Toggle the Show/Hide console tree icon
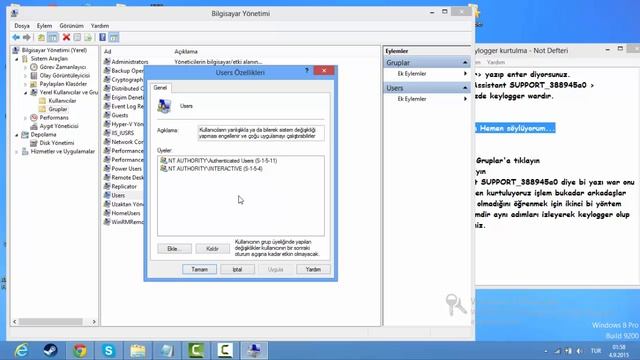 pyautogui.click(x=53, y=38)
